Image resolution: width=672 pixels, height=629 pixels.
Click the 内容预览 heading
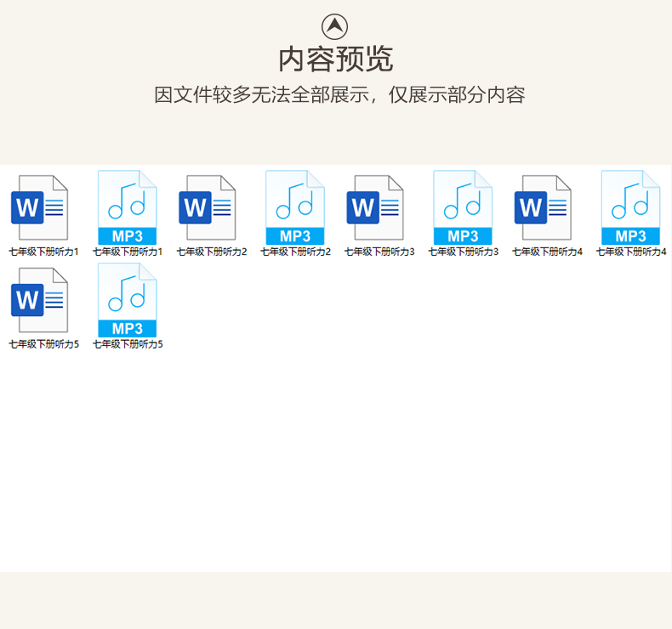(x=335, y=59)
